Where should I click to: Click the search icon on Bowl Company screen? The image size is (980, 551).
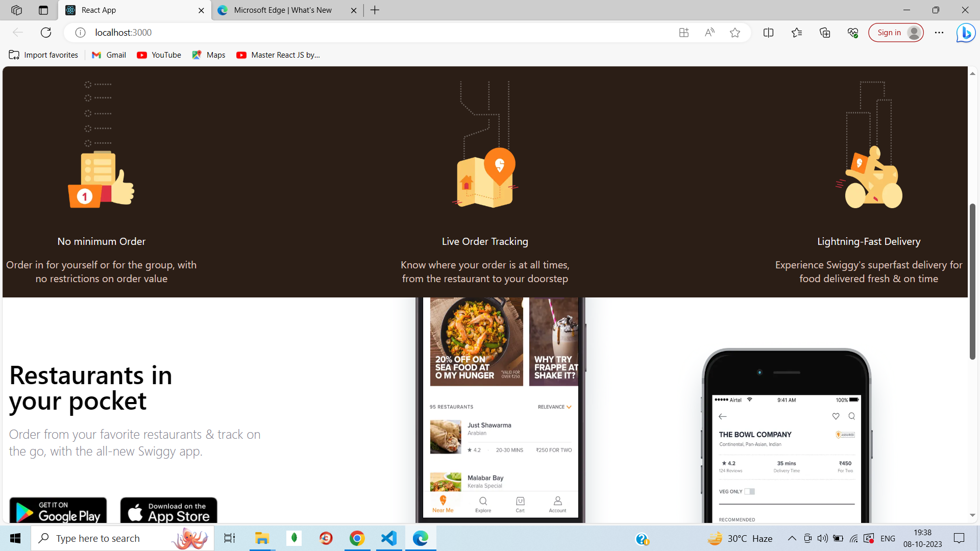pyautogui.click(x=851, y=416)
